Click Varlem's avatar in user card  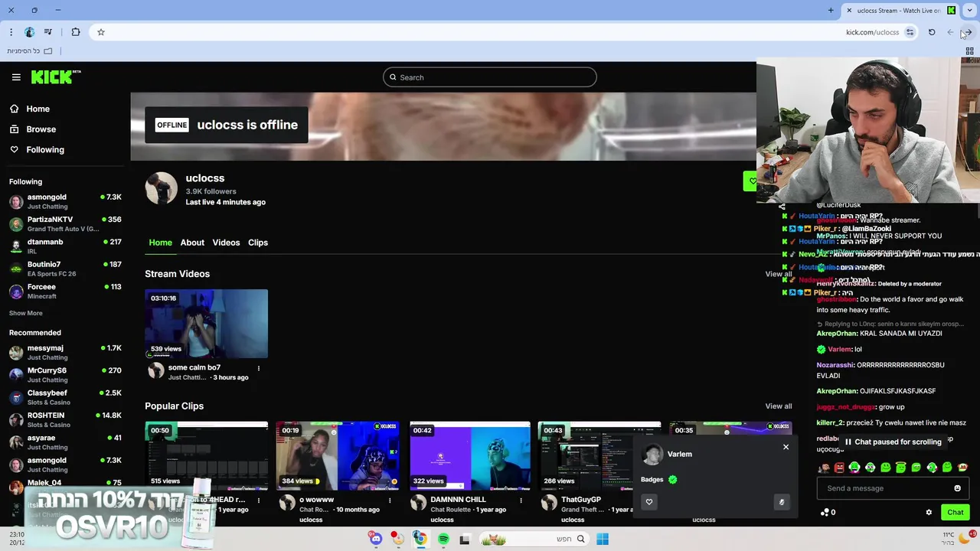(653, 455)
